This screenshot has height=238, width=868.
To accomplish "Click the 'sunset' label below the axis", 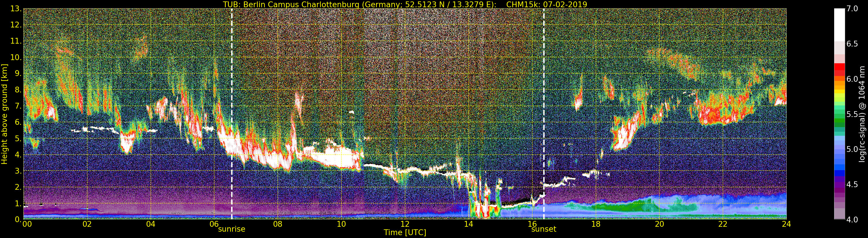I will pyautogui.click(x=543, y=229).
